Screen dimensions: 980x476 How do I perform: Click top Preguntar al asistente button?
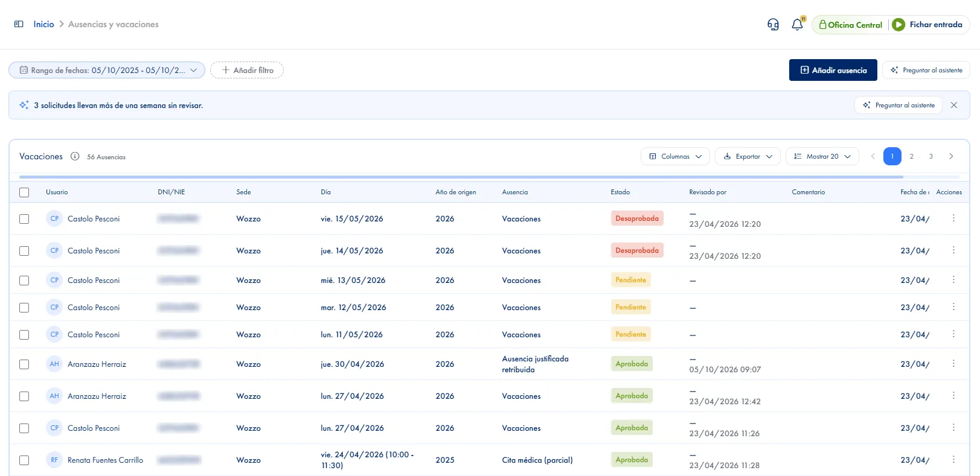click(x=926, y=70)
